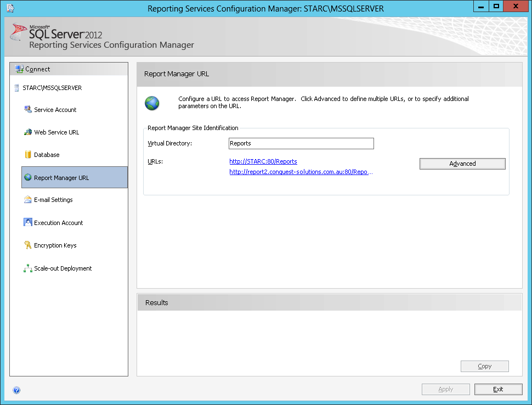Click the Results panel header

click(330, 302)
